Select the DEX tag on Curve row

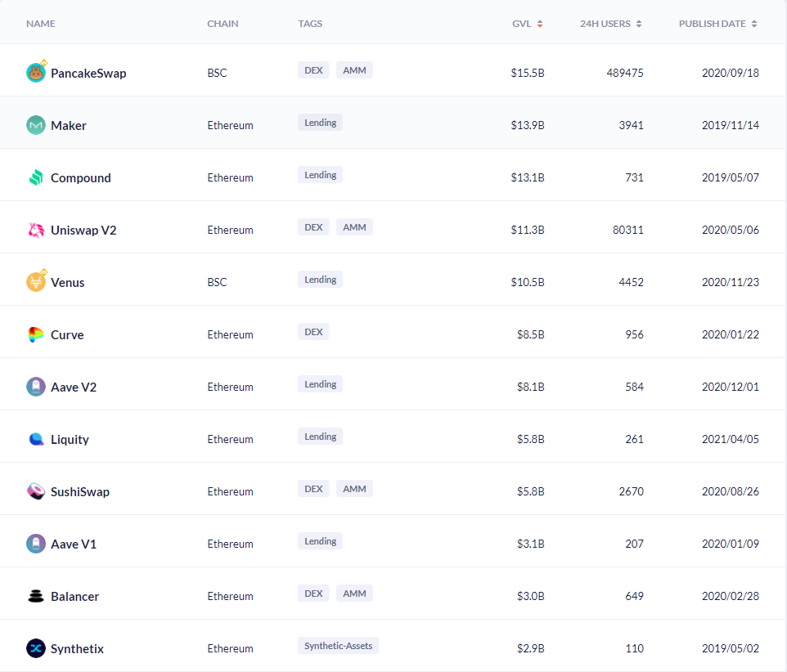click(x=313, y=332)
